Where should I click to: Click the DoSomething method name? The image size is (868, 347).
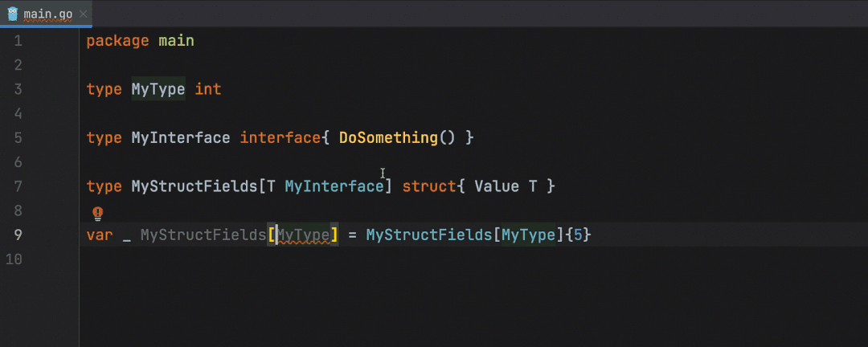click(388, 138)
